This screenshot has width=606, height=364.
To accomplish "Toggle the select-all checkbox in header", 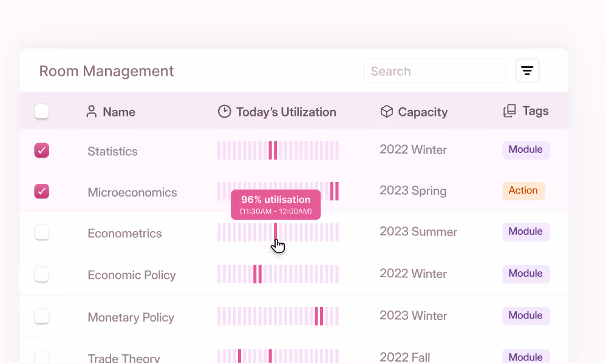I will (x=42, y=112).
